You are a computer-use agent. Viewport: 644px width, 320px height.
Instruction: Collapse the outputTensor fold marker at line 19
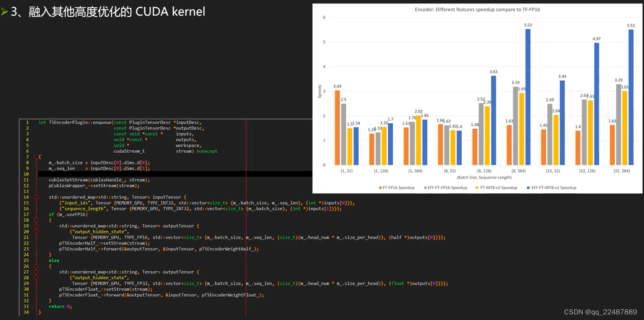[36, 226]
